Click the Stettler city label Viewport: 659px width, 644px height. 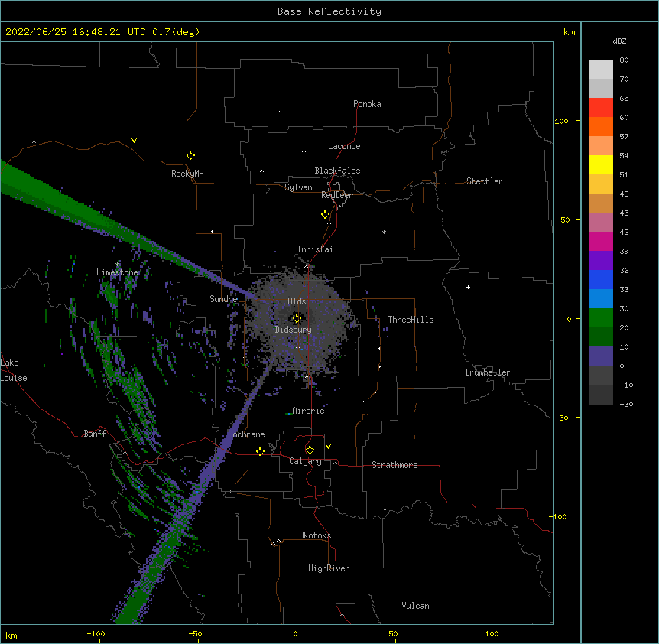coord(485,181)
